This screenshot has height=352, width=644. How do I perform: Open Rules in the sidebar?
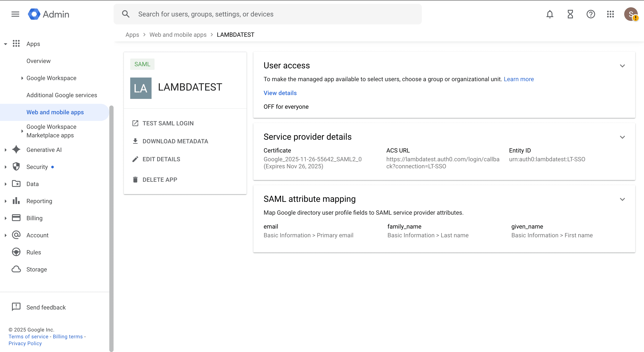pos(34,252)
